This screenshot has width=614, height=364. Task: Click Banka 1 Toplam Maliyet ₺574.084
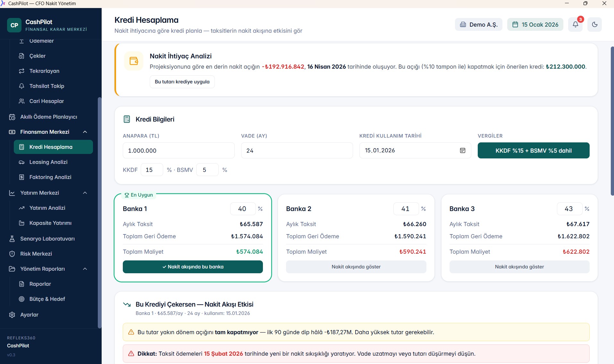coord(249,252)
